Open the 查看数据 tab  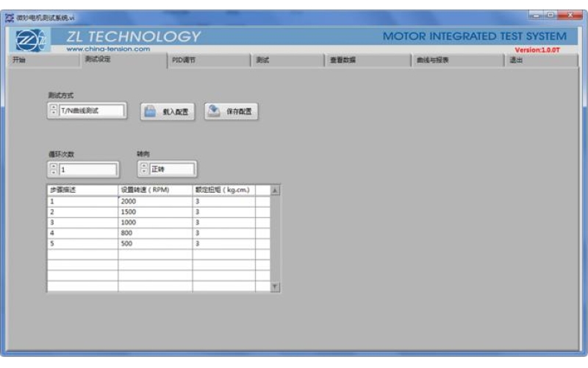coord(368,60)
